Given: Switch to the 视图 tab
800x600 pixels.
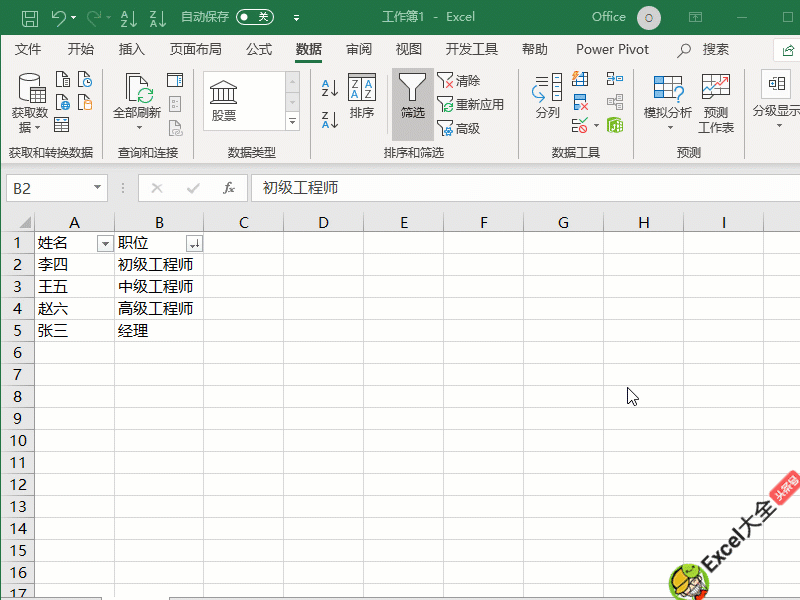Looking at the screenshot, I should click(x=409, y=49).
